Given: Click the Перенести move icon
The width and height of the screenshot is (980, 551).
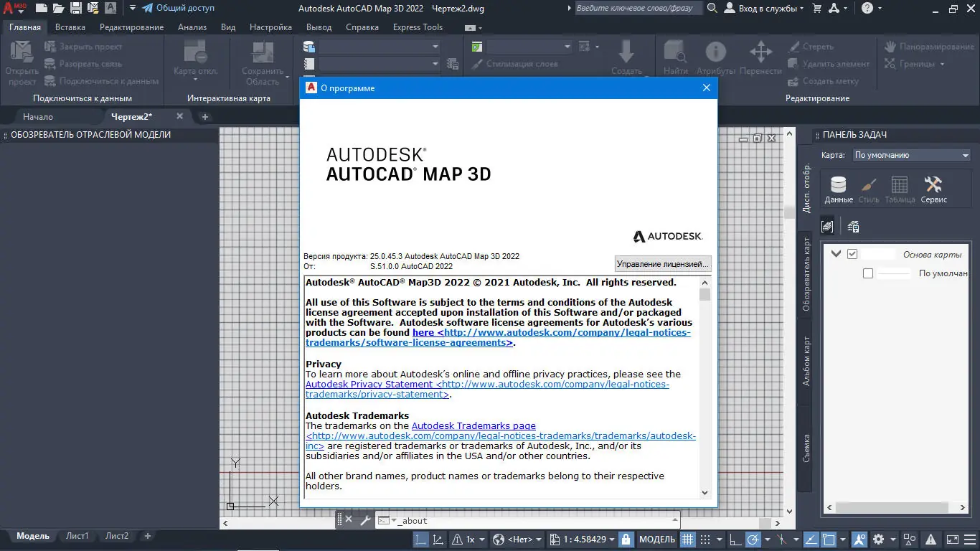Looking at the screenshot, I should (x=760, y=52).
